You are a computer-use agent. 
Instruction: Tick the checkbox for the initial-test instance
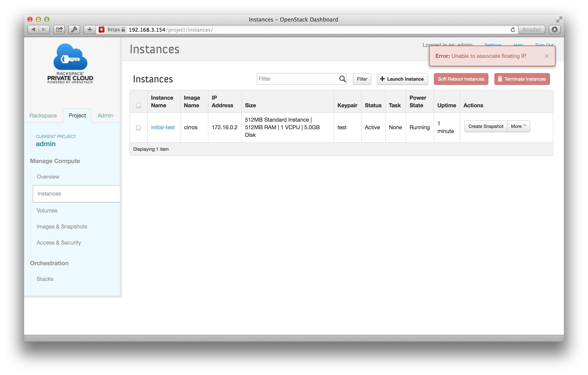coord(138,128)
